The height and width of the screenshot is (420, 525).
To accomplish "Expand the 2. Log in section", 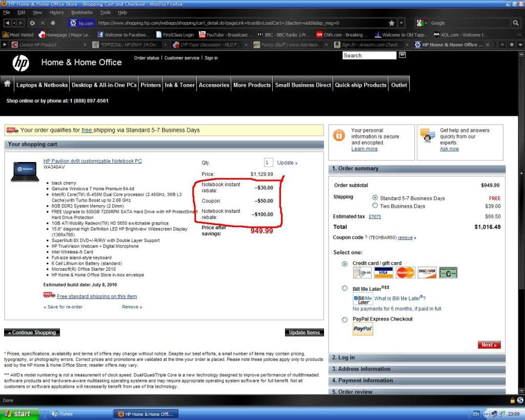I will 417,358.
